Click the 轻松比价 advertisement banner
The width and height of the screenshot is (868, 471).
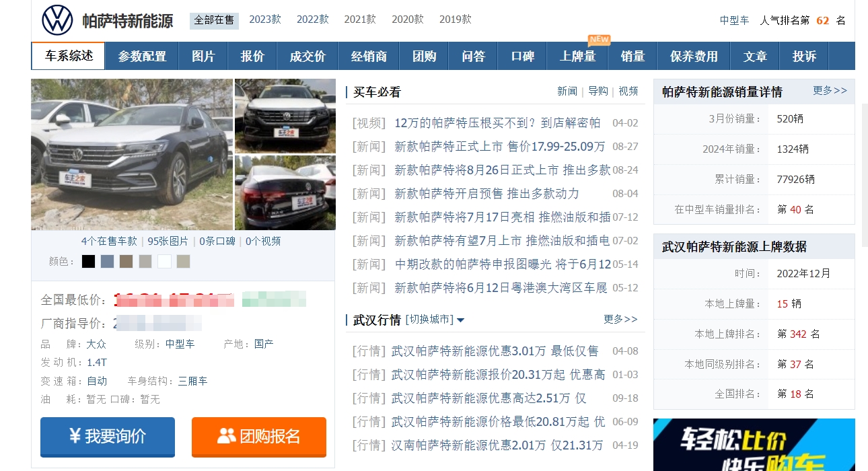click(754, 445)
